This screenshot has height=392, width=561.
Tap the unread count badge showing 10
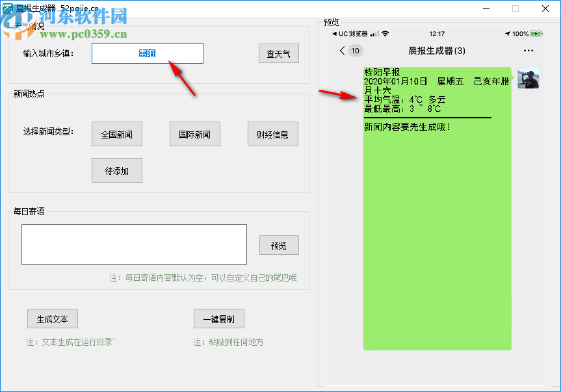(355, 50)
